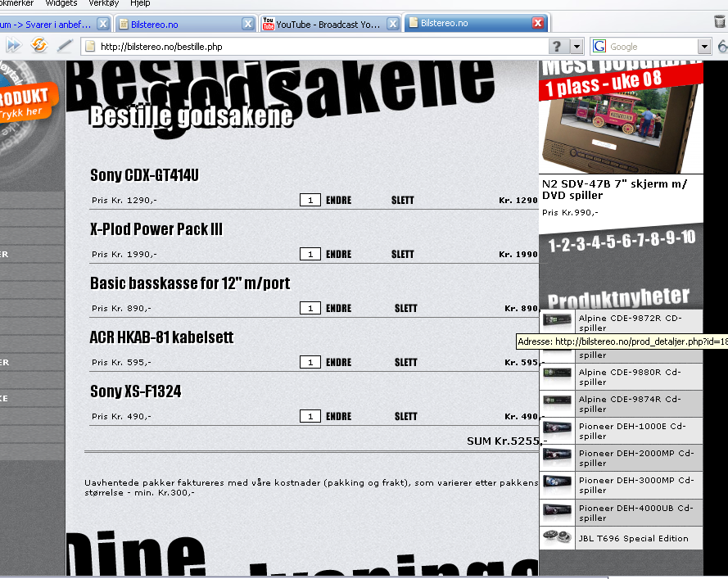
Task: Click ENDRE for ACR HKAB-81 kabelsett
Action: (x=338, y=362)
